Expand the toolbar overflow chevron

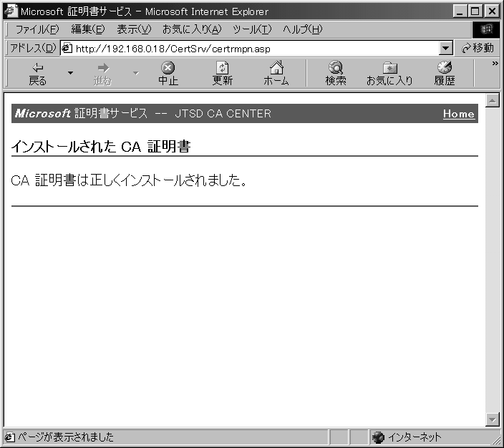point(495,64)
